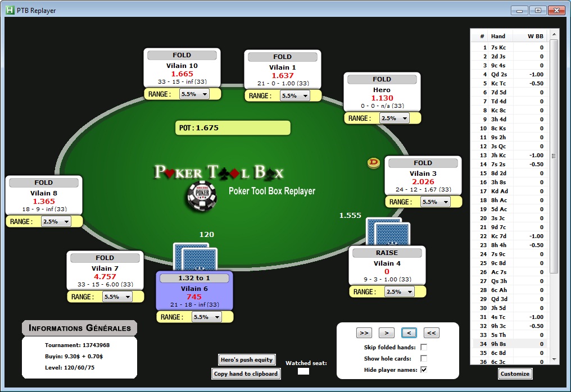Click Copy hand to clipboard button
Viewport: 571px width, 392px height.
tap(246, 374)
